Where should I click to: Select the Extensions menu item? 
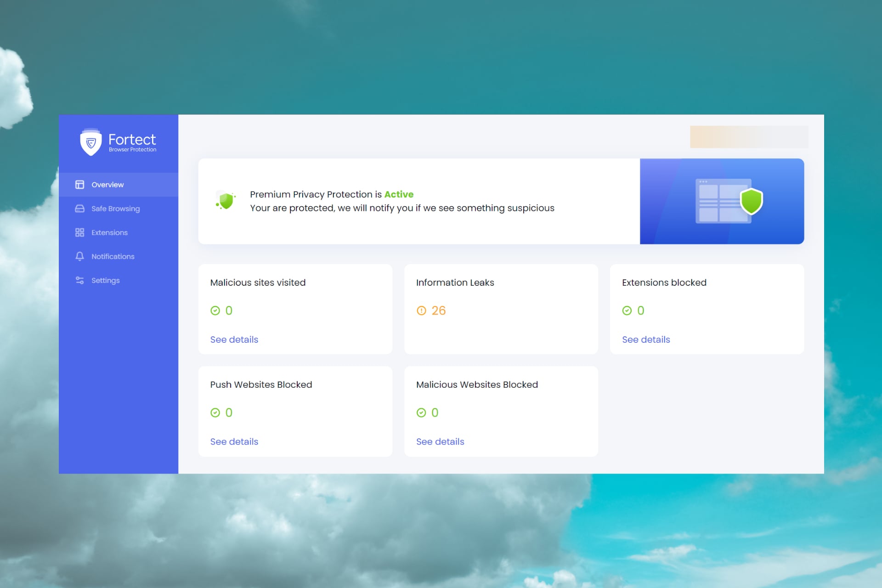coord(109,232)
